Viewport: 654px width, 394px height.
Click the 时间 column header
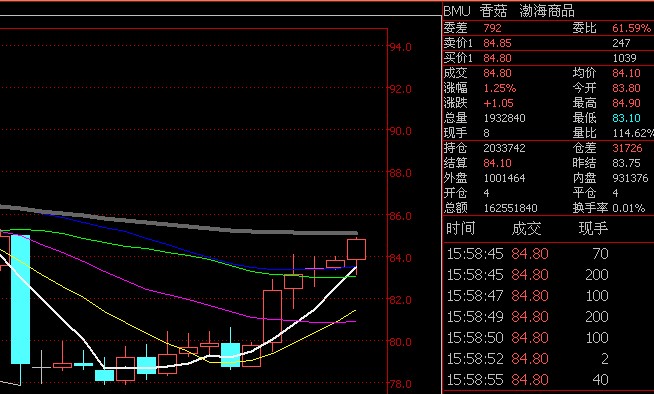[x=460, y=228]
